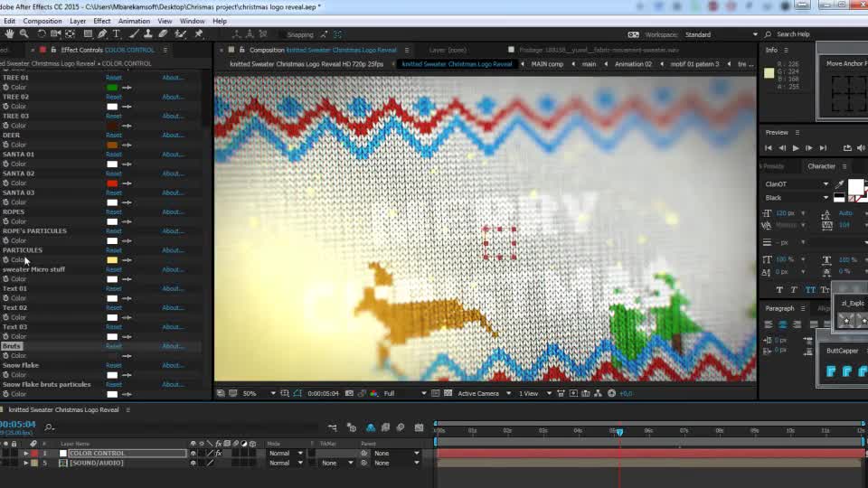868x488 pixels.
Task: Jump to first frame in Preview panel
Action: (x=769, y=147)
